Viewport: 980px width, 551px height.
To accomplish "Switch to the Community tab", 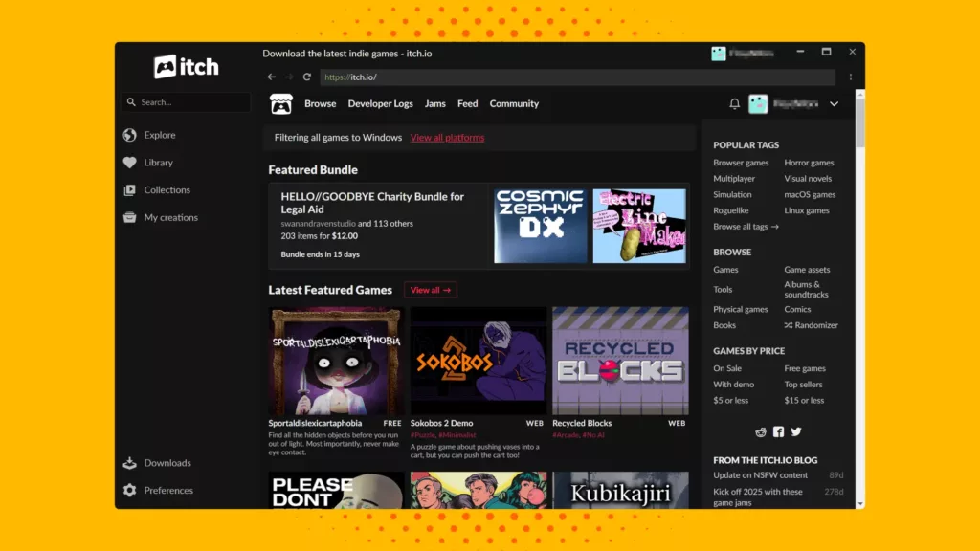I will (x=515, y=103).
